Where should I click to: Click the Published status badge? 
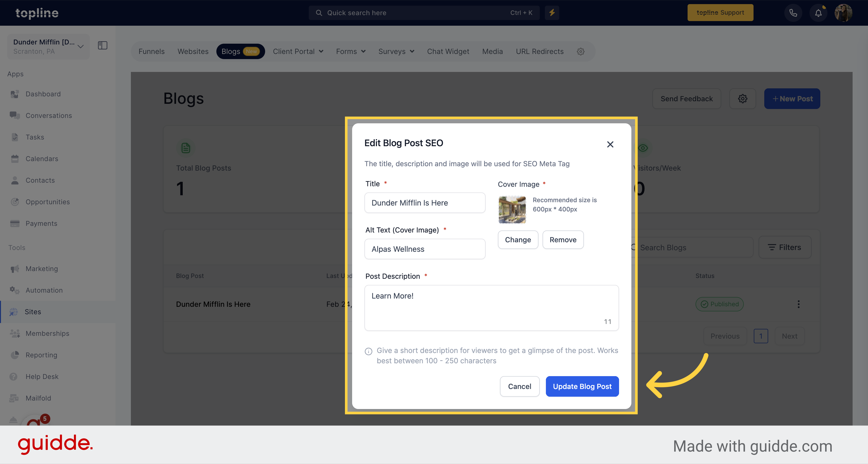(x=719, y=304)
